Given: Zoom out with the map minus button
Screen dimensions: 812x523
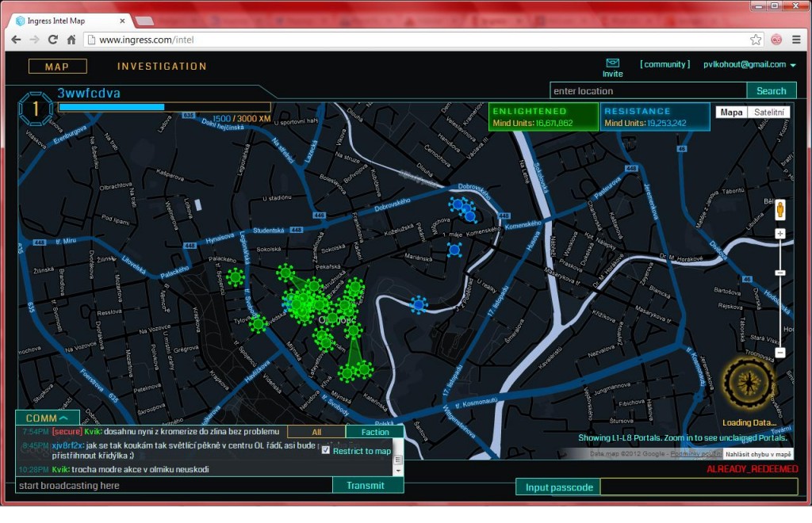Looking at the screenshot, I should [780, 353].
